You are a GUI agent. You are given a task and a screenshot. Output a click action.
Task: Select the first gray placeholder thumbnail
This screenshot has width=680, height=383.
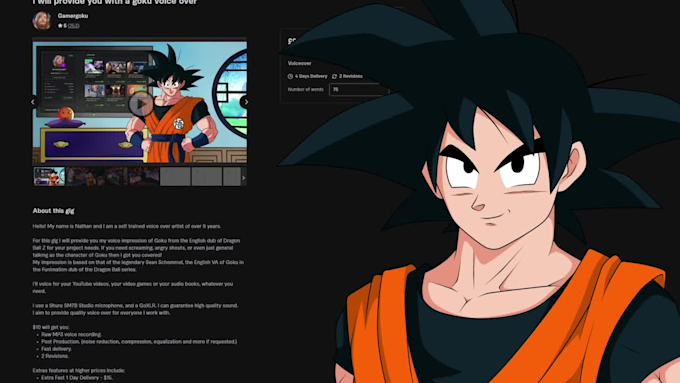[x=175, y=177]
